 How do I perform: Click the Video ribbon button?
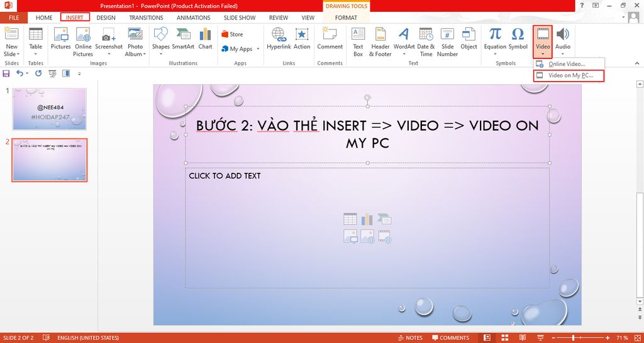pos(543,42)
